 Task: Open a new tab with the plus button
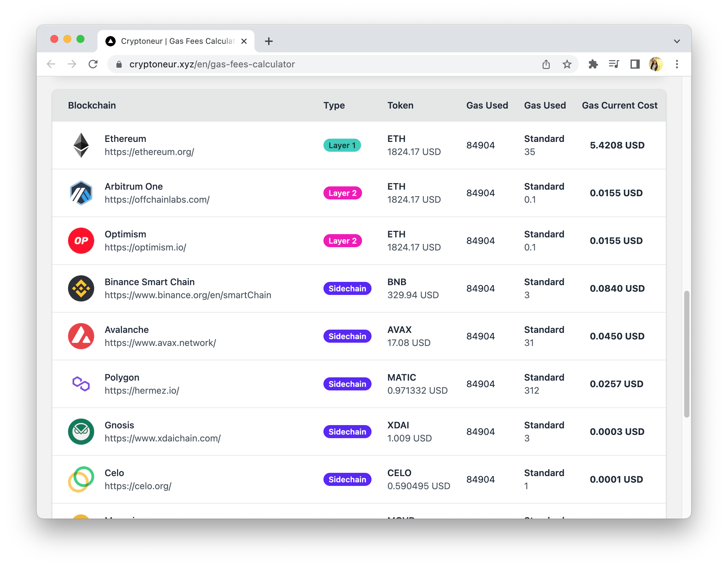pyautogui.click(x=269, y=41)
